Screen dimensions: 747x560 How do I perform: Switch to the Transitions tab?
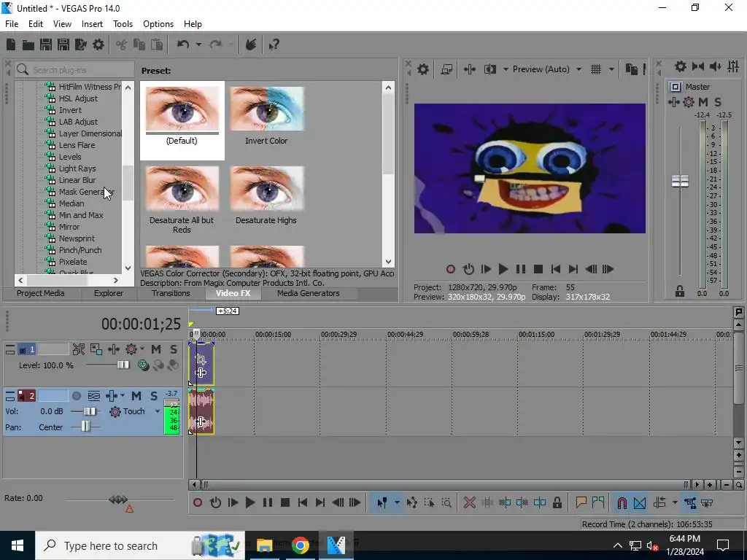point(171,293)
